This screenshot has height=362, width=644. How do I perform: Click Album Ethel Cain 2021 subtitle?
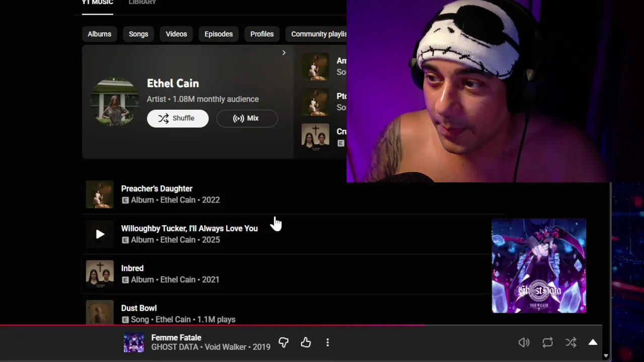coord(171,279)
